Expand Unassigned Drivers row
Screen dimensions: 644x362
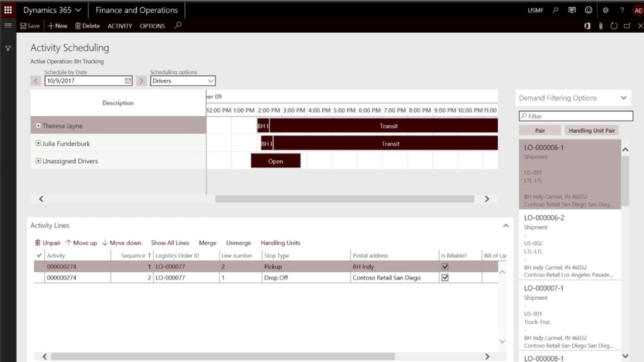[38, 161]
